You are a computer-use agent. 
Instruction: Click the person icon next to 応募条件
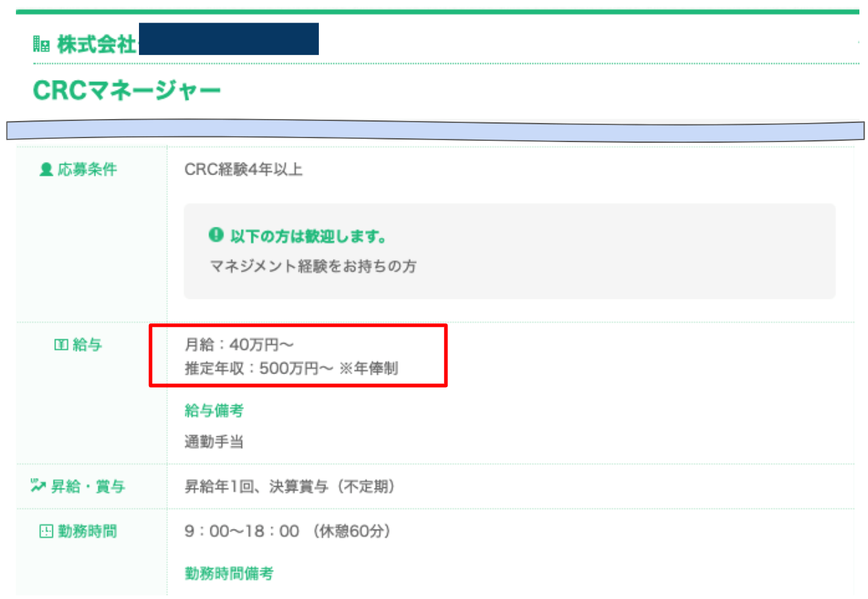[46, 170]
